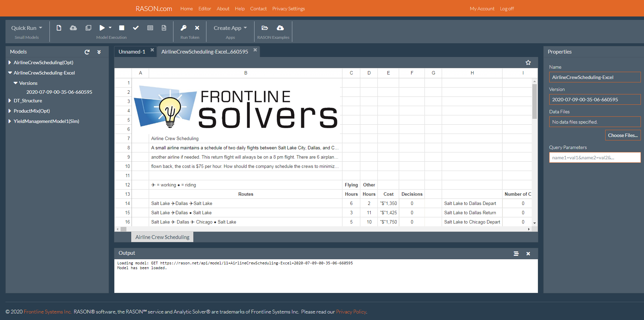The image size is (644, 320).
Task: Click the list view icon in Model Execution
Action: click(150, 28)
